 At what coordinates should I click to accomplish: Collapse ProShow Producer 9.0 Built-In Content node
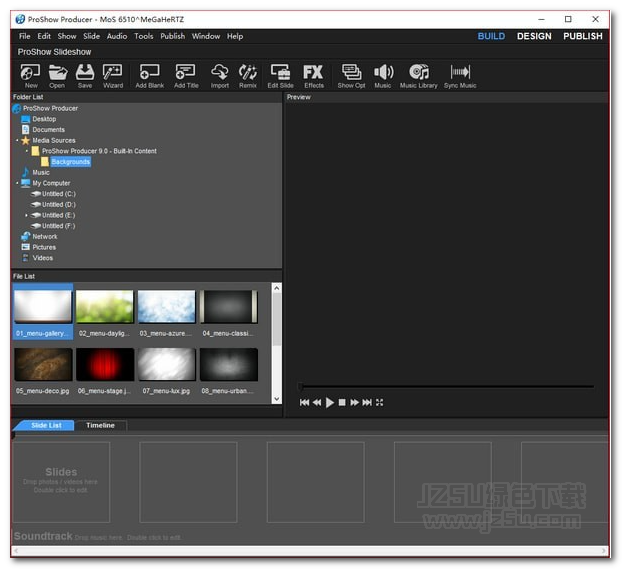pyautogui.click(x=27, y=151)
